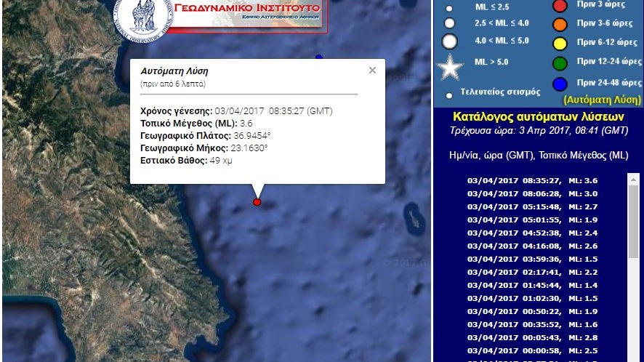Select catalog entry 03:59:36, ML: 1.5

(532, 260)
